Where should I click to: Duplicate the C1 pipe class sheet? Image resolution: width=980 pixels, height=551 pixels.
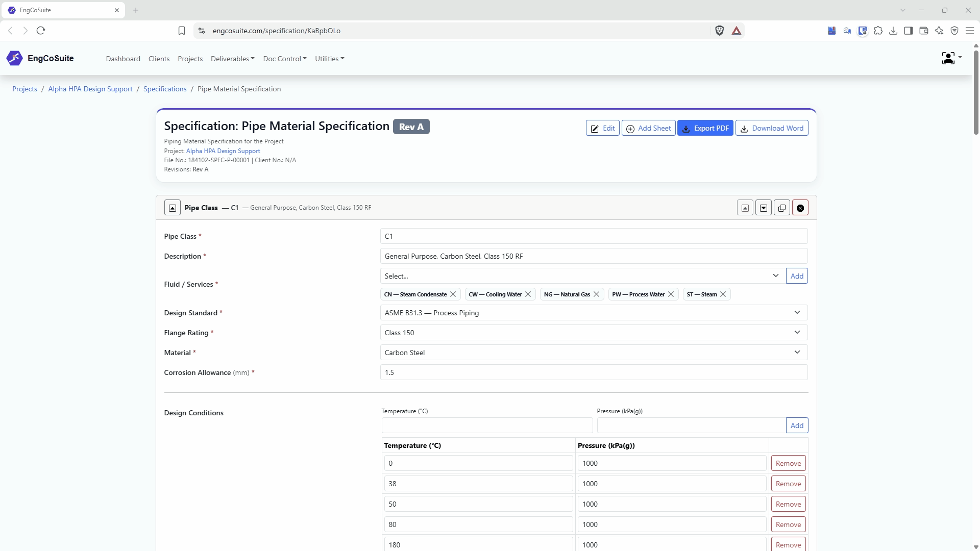[x=782, y=208]
